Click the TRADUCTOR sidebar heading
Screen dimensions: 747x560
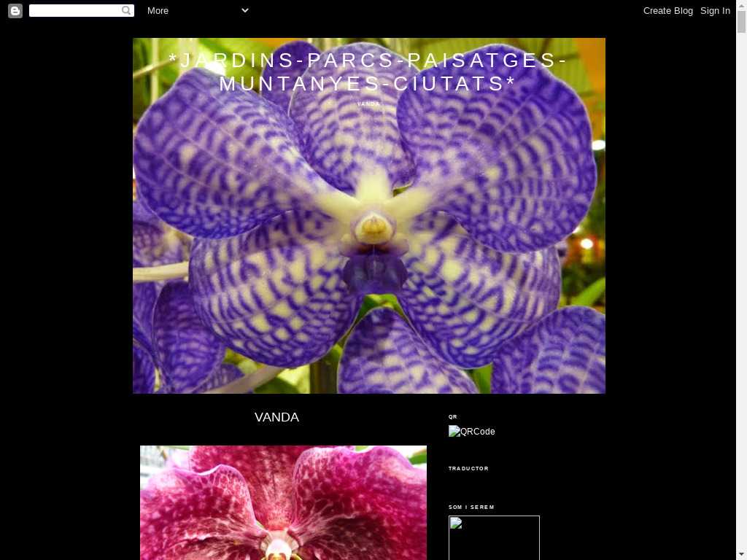click(468, 469)
